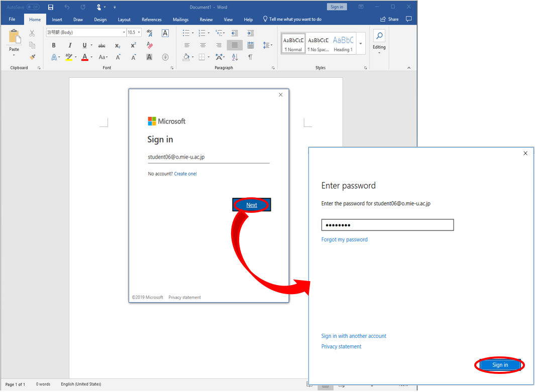
Task: Switch to the Review tab
Action: point(206,20)
